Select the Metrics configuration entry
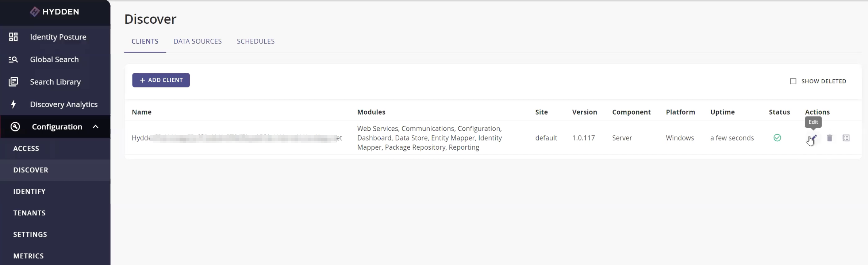Viewport: 868px width, 265px height. 28,256
